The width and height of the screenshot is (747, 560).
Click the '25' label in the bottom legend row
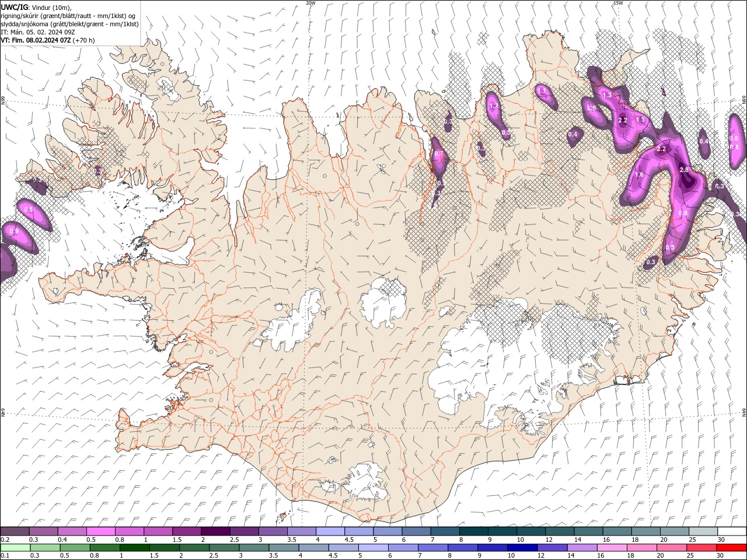coord(689,556)
